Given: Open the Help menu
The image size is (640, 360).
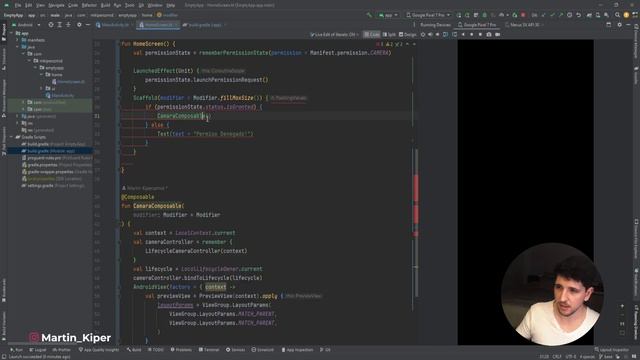Looking at the screenshot, I should tap(171, 5).
